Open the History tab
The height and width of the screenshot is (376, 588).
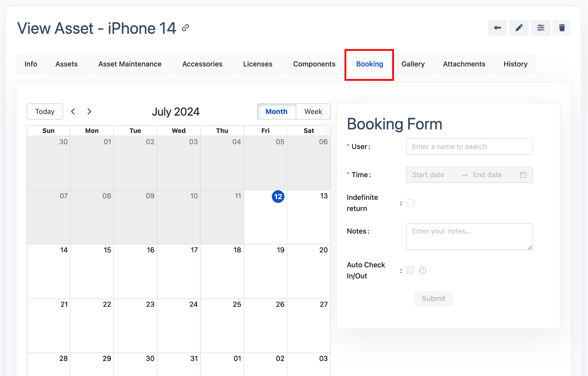point(515,64)
